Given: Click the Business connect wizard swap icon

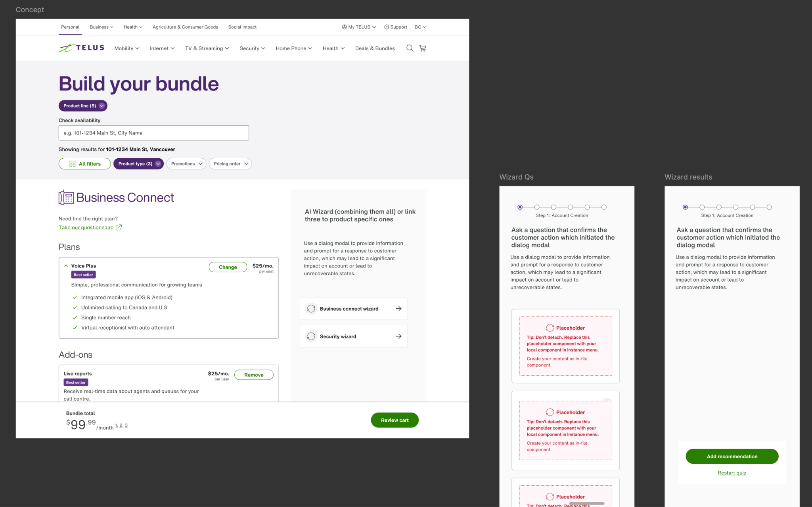Looking at the screenshot, I should (311, 309).
